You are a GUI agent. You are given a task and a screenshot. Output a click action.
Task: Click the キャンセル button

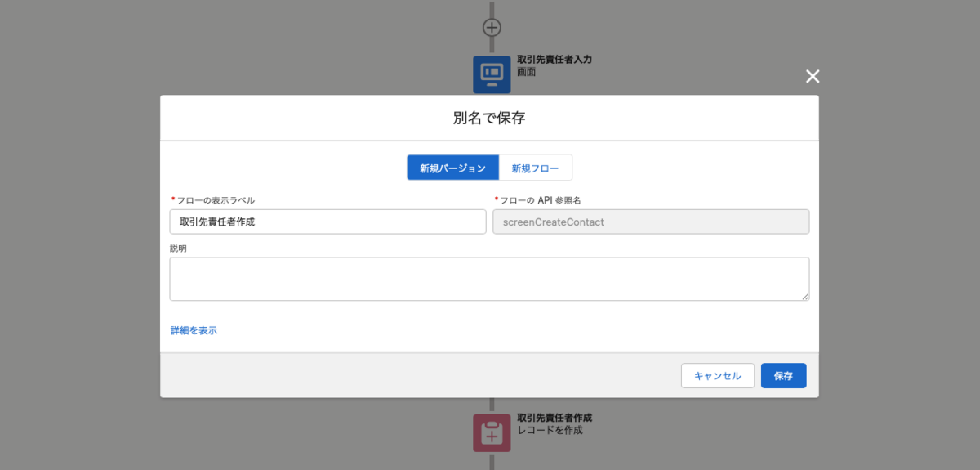click(x=718, y=376)
